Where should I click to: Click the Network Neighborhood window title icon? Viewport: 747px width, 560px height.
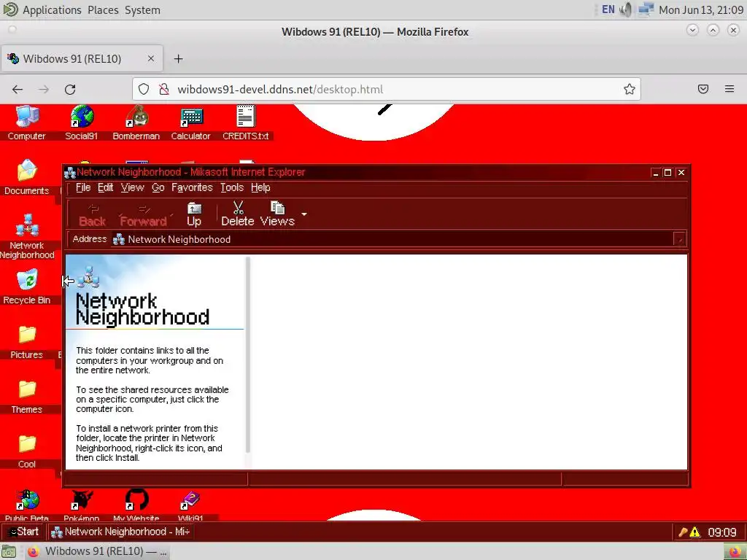pos(70,172)
